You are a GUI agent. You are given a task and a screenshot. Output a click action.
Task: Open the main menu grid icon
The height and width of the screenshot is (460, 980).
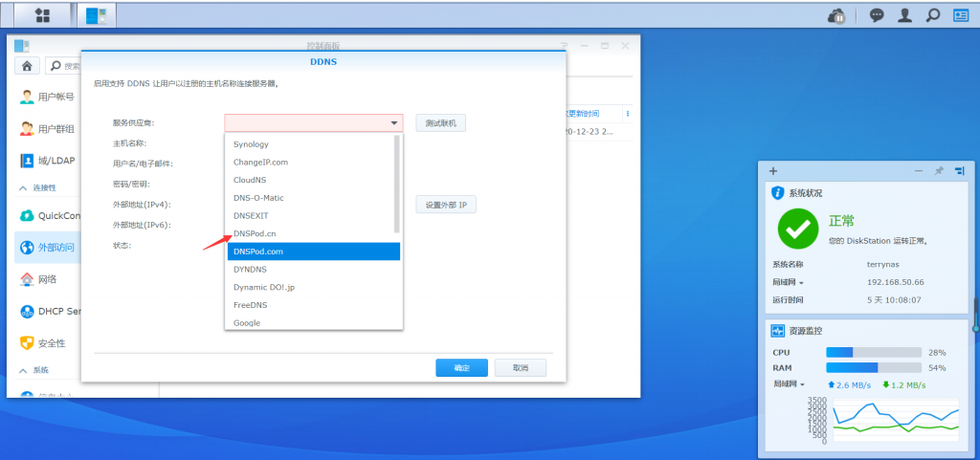[42, 15]
